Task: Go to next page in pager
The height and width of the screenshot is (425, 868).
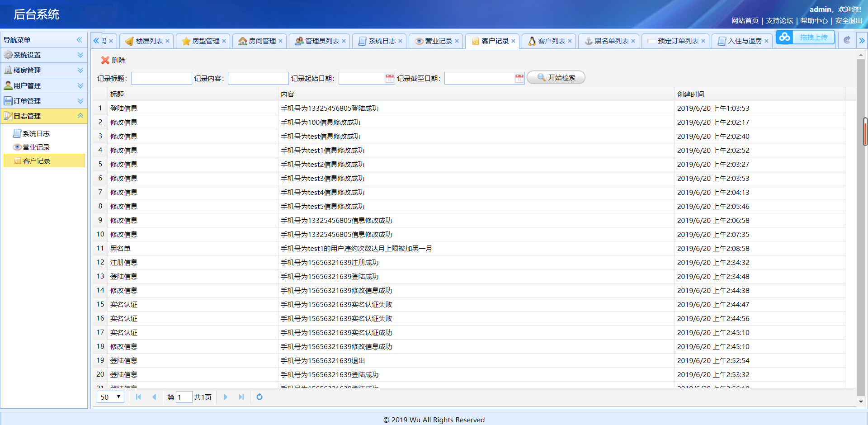Action: [226, 397]
